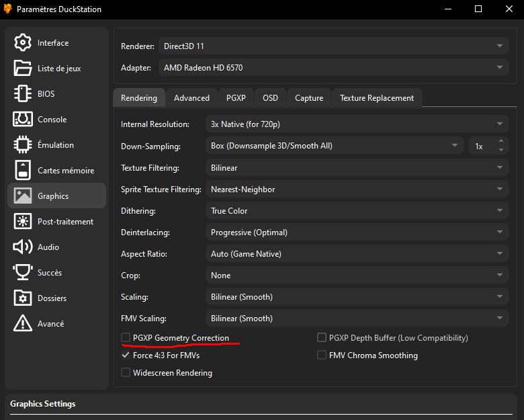Open the Dossiers settings page
The image size is (524, 420).
tap(52, 298)
